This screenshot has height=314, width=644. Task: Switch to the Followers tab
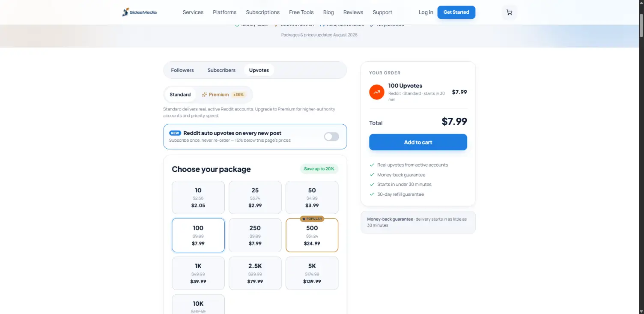(182, 70)
